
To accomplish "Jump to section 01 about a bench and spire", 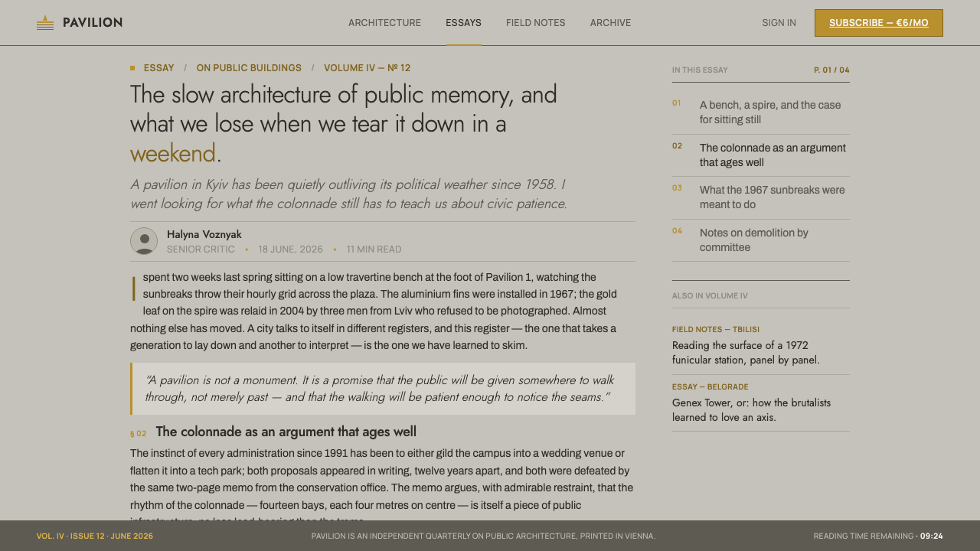I will (761, 112).
